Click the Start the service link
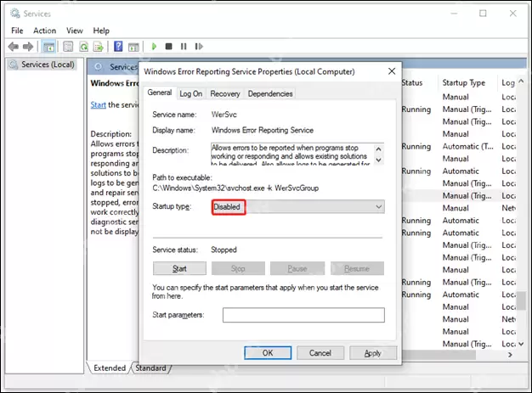Screen dimensions: 532x393 pos(98,105)
